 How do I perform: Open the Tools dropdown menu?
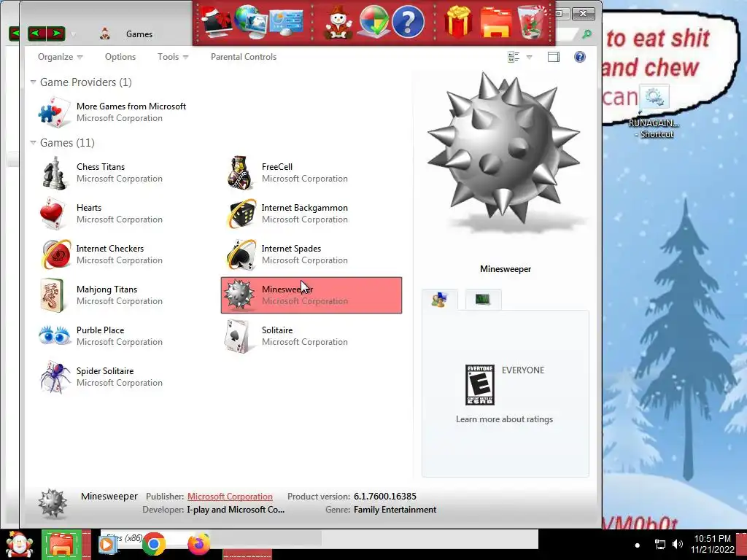pos(173,57)
